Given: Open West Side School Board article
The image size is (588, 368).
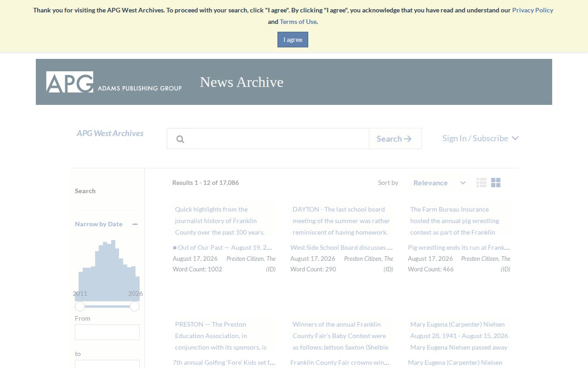Looking at the screenshot, I should 342,247.
